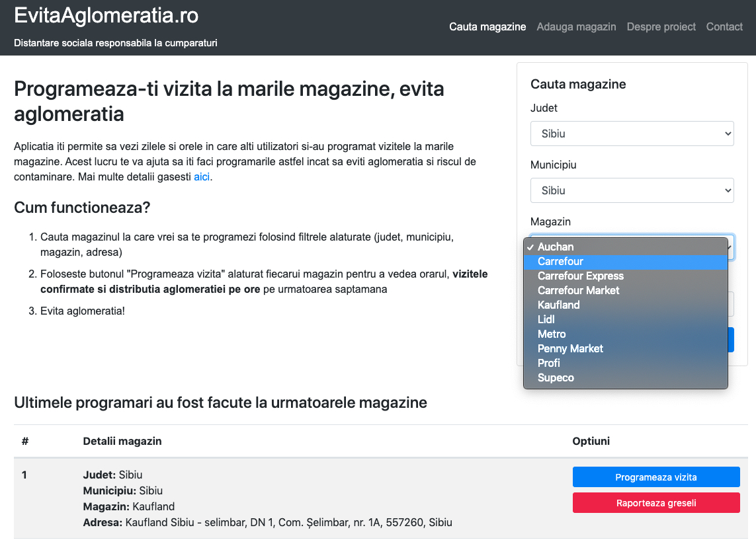Viewport: 756px width, 542px height.
Task: Open the Contact nav item
Action: 724,27
